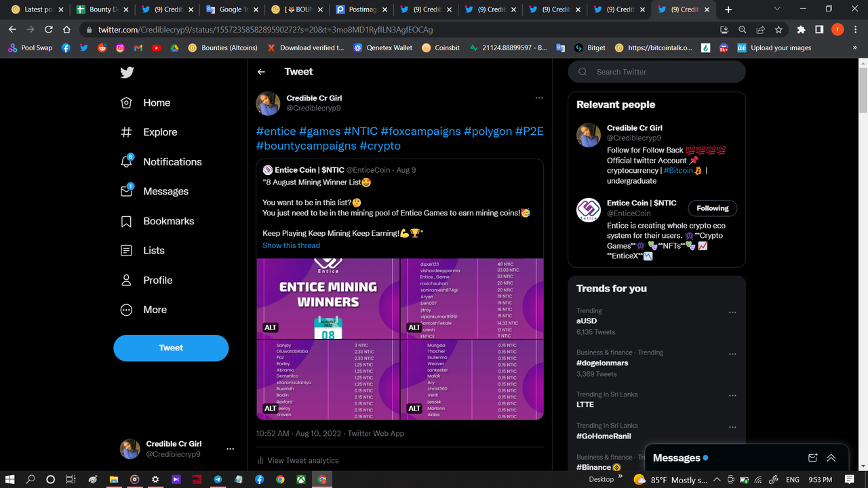Image resolution: width=868 pixels, height=488 pixels.
Task: Open 'Show this thread' link
Action: point(291,245)
